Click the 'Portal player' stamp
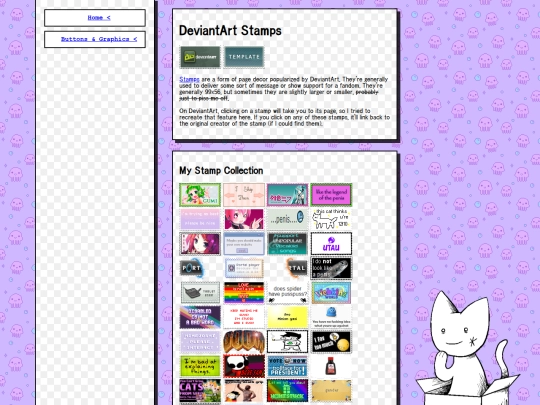 244,268
